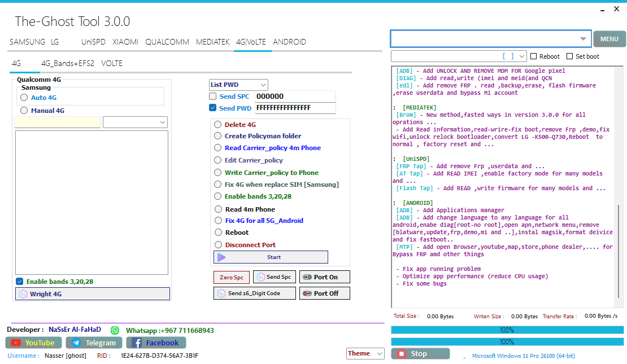This screenshot has width=627, height=364.
Task: Click the Facebook page icon
Action: click(x=138, y=343)
